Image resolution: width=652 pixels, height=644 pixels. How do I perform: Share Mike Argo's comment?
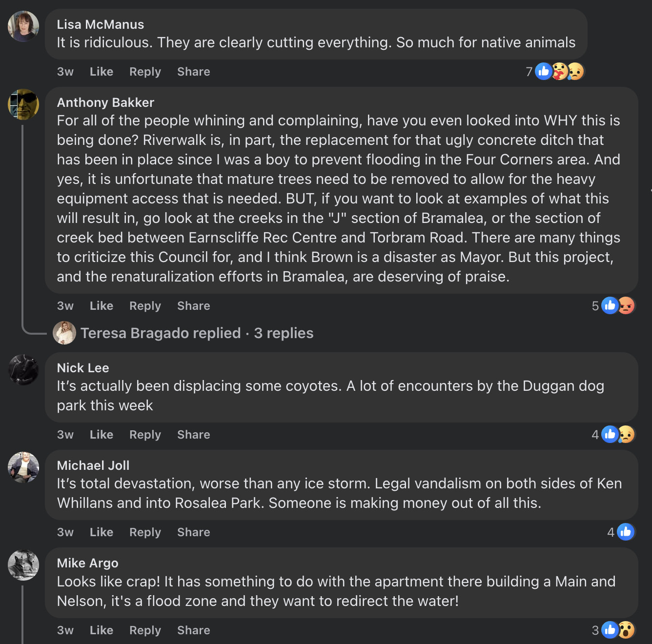click(193, 630)
